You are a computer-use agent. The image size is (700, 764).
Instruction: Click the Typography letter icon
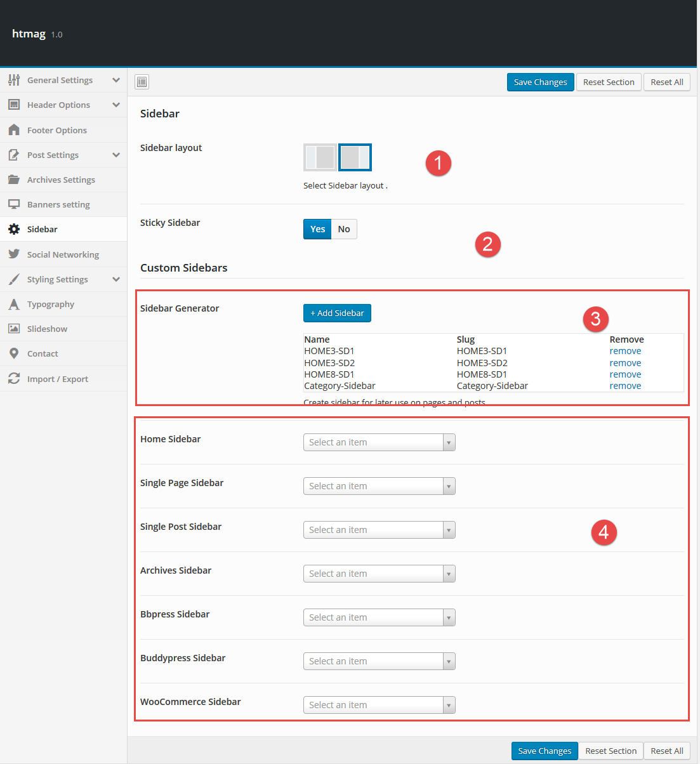point(14,304)
